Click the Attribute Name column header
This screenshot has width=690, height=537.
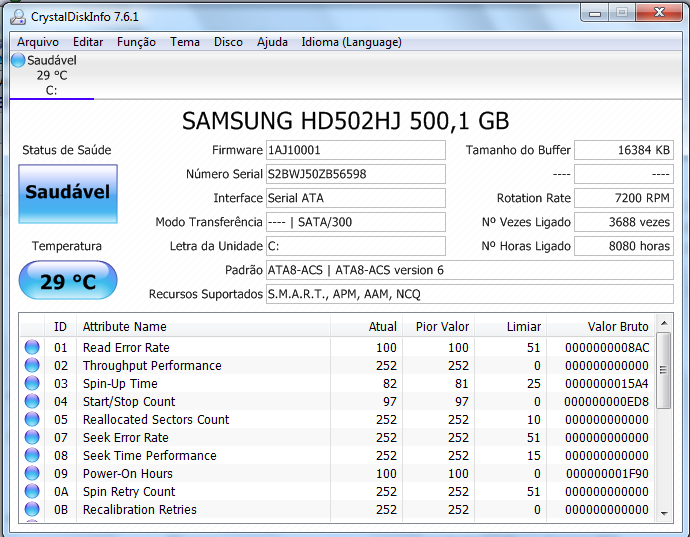(124, 327)
